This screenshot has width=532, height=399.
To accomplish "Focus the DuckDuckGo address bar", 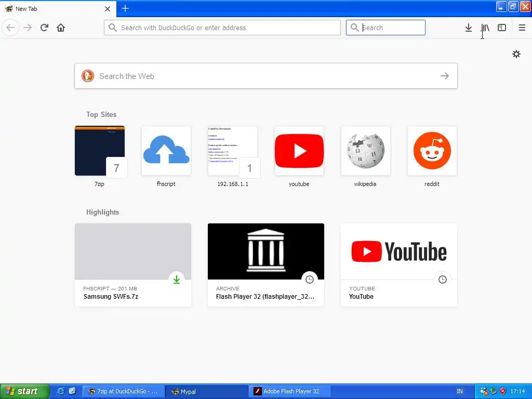I will (222, 28).
